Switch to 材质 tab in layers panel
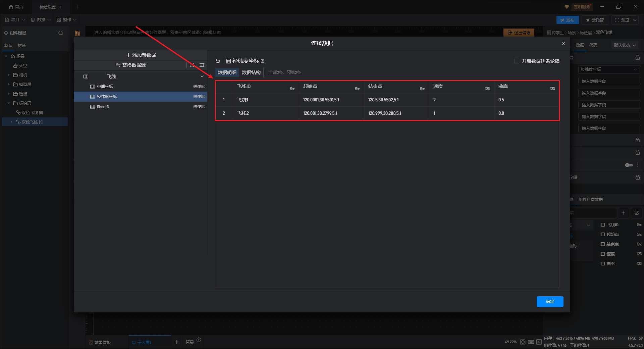Image resolution: width=644 pixels, height=349 pixels. 22,46
